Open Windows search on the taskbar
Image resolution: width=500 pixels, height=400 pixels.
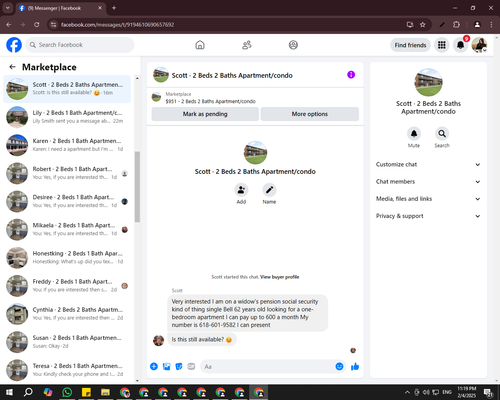28,392
